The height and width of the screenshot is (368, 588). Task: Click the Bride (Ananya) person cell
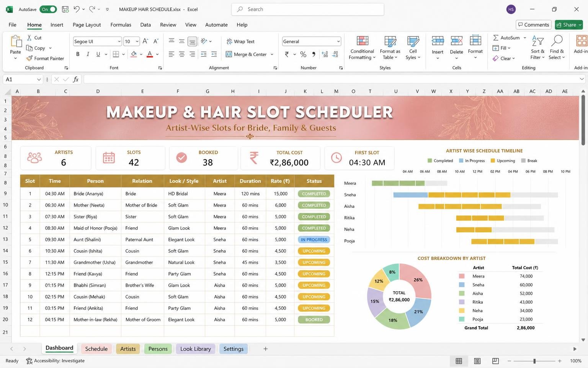pyautogui.click(x=95, y=194)
